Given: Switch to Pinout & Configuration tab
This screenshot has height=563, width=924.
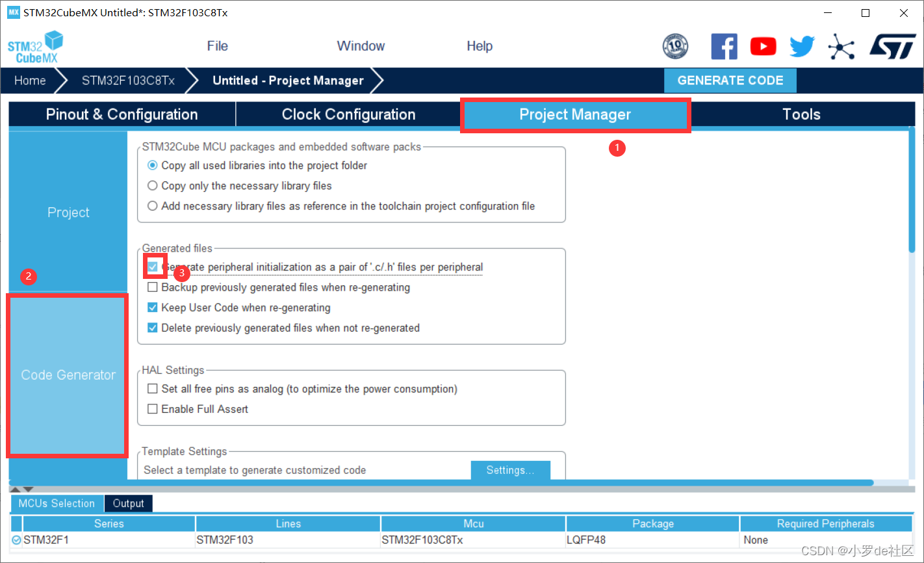Looking at the screenshot, I should 122,114.
